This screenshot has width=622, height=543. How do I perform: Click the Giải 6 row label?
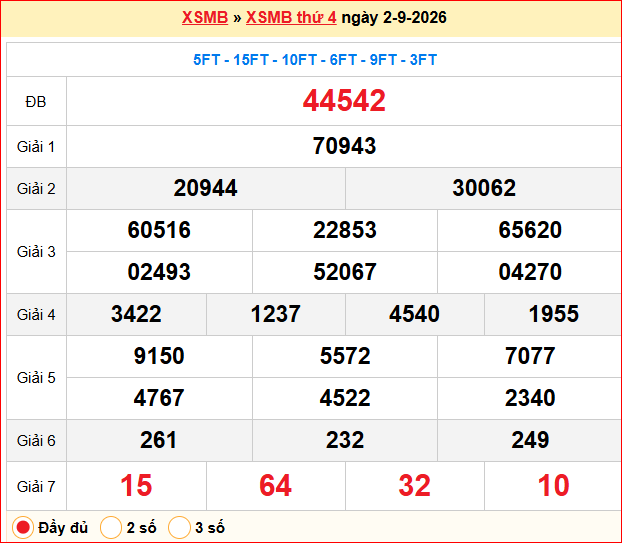[x=36, y=441]
